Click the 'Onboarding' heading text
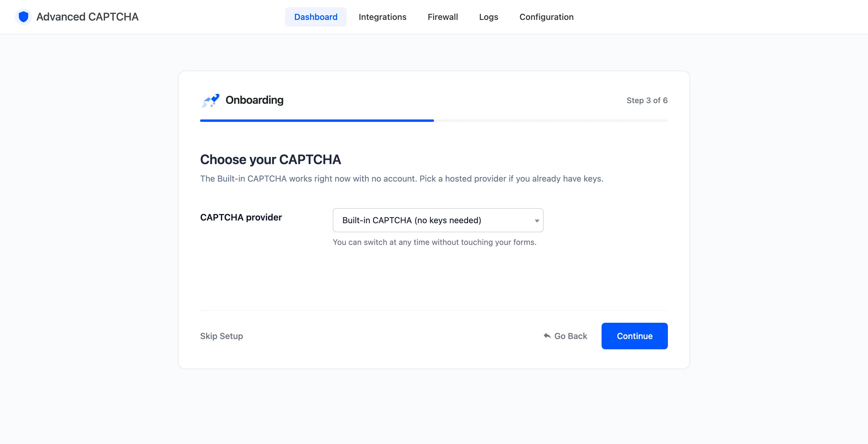 (254, 100)
